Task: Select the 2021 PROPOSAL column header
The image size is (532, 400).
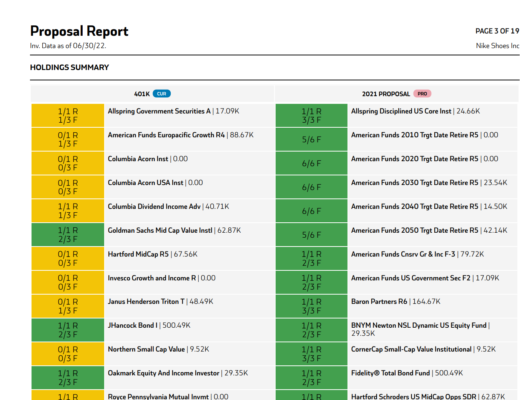Action: [x=386, y=94]
